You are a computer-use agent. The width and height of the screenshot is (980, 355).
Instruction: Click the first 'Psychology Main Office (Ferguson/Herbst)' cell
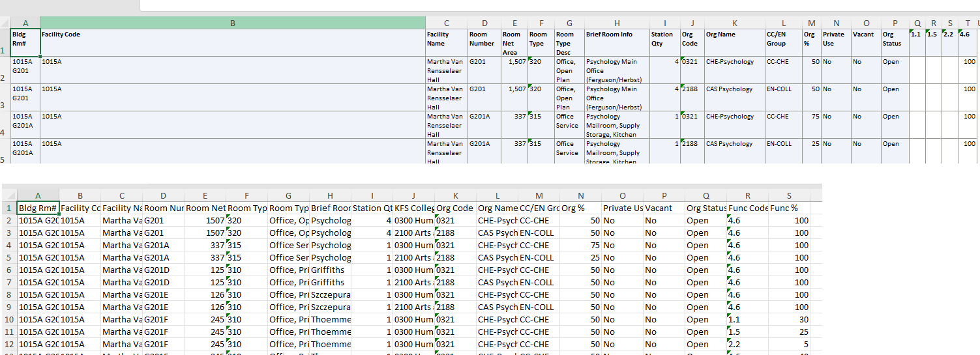(x=616, y=70)
